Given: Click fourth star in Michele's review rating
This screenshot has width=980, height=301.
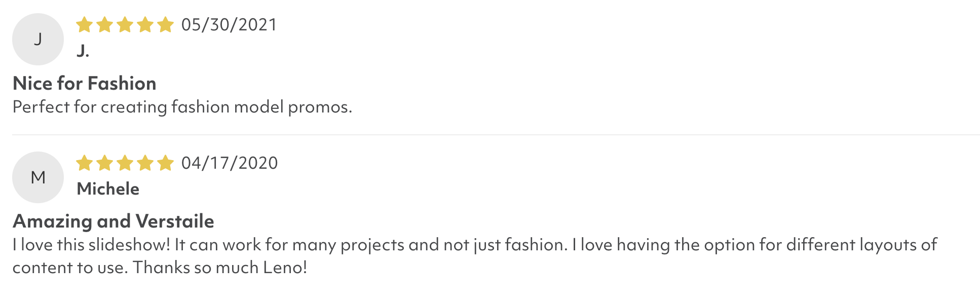Looking at the screenshot, I should pos(145,163).
